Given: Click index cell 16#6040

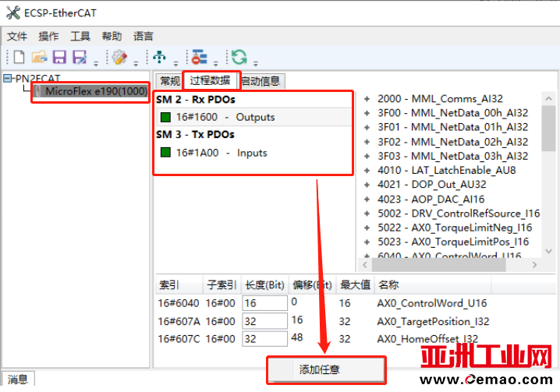Looking at the screenshot, I should point(178,303).
